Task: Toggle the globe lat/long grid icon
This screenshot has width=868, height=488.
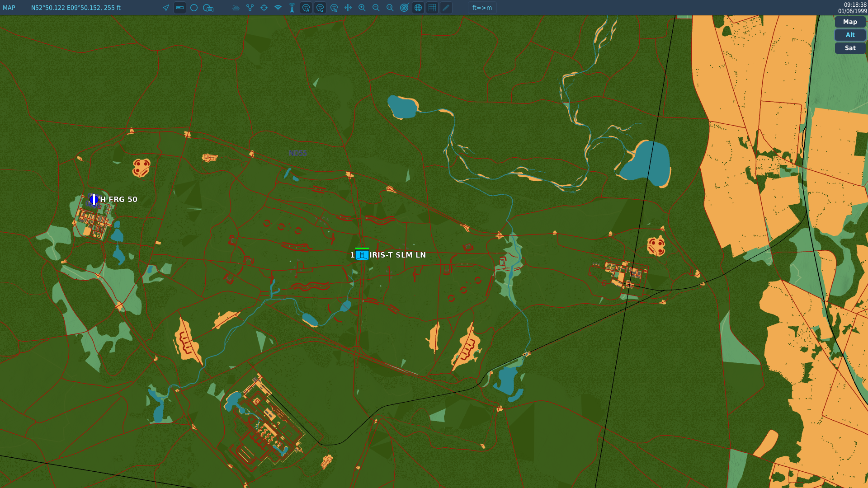Action: pyautogui.click(x=418, y=8)
